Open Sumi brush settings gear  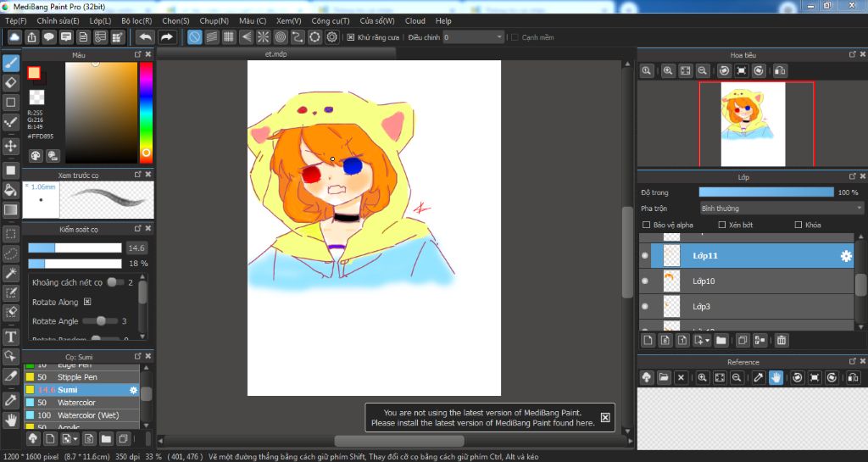click(x=133, y=390)
